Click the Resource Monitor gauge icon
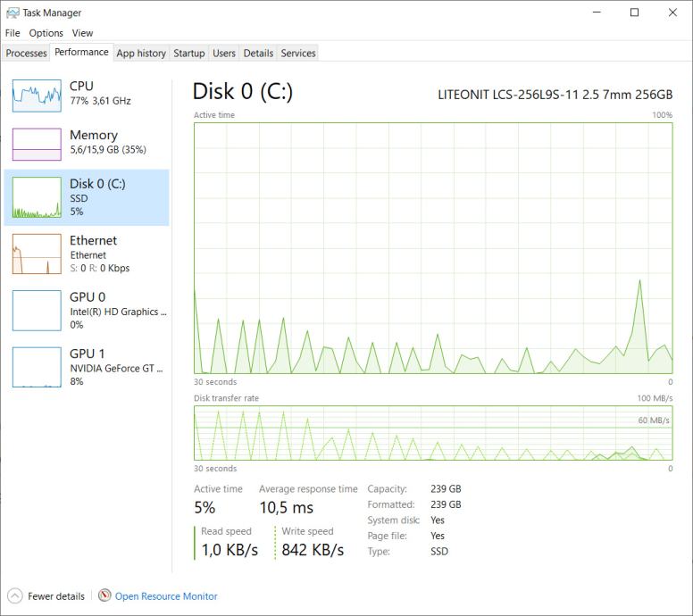This screenshot has height=616, width=693. click(x=104, y=595)
